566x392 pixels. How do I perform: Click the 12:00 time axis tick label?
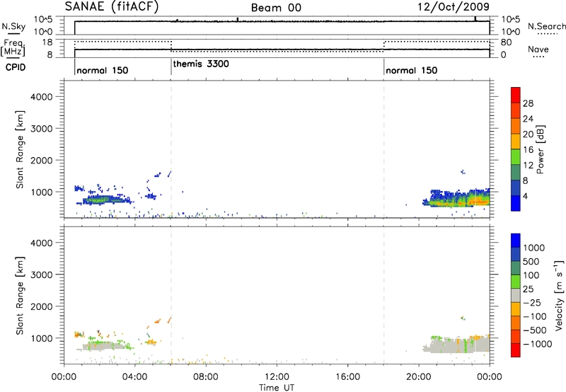click(277, 377)
